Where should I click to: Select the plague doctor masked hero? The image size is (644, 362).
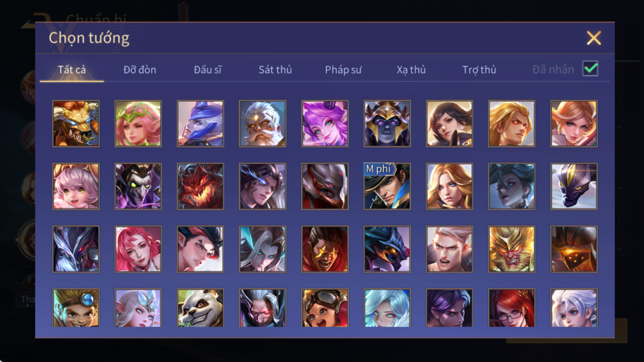click(138, 186)
